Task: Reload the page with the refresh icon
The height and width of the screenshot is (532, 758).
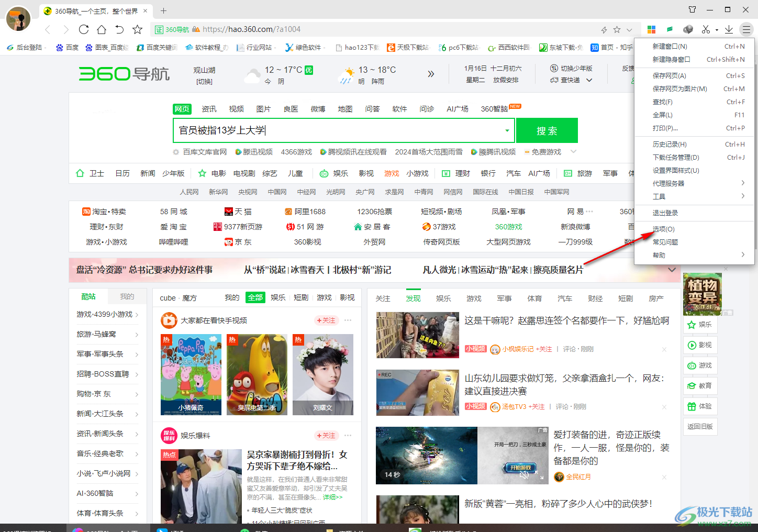Action: click(84, 29)
